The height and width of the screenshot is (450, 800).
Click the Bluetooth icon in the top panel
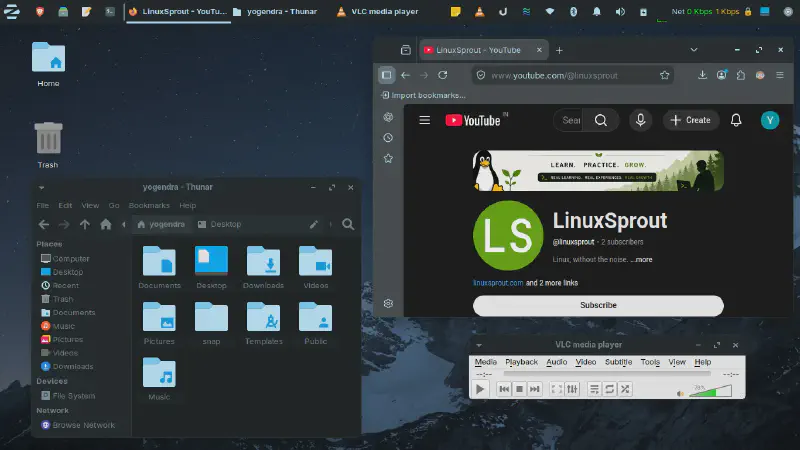point(573,11)
